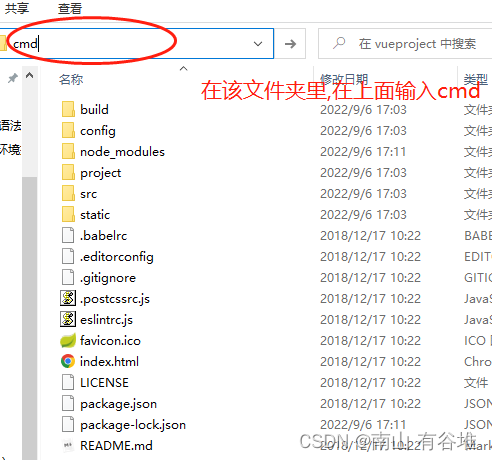Click the search magnifier icon
492x460 pixels.
coord(339,43)
